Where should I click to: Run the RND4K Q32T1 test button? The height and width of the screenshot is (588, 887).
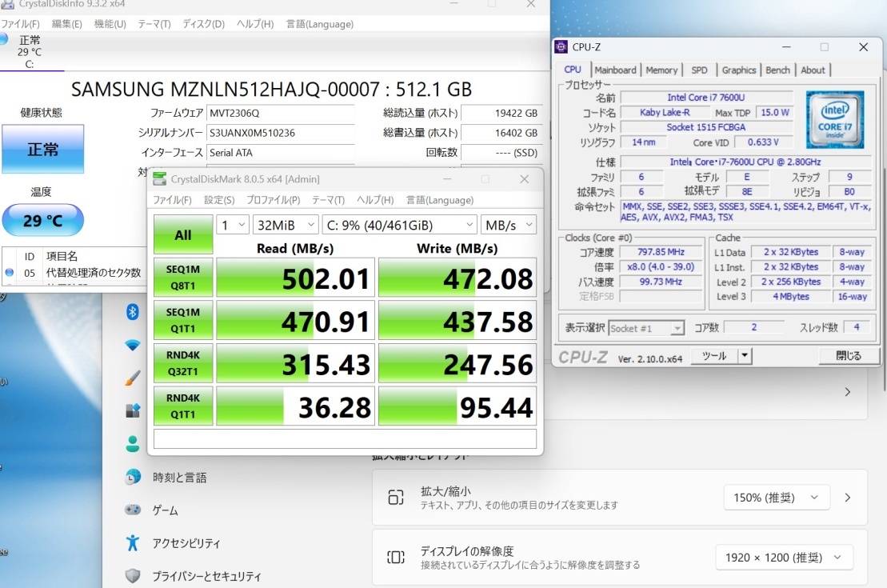point(182,363)
